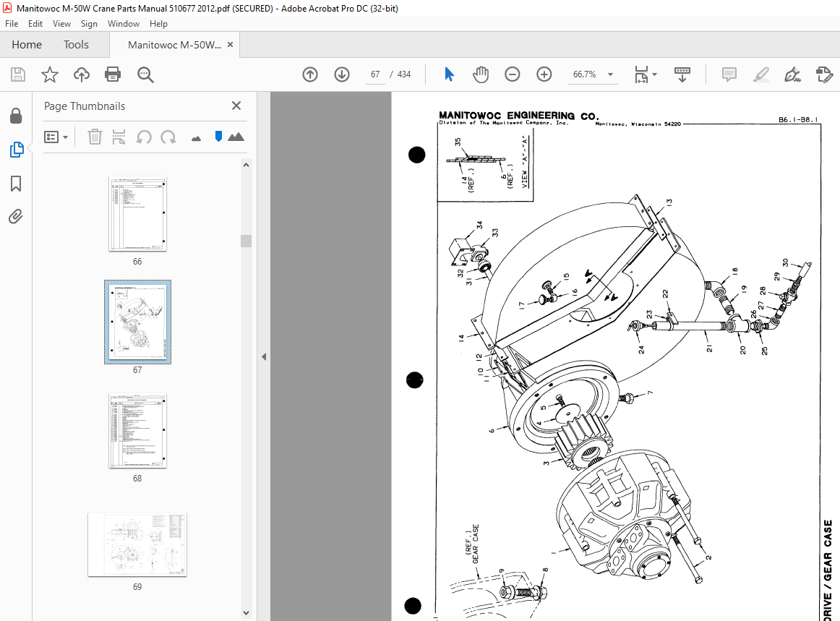Open the View menu
Screen dimensions: 840x621
[61, 24]
